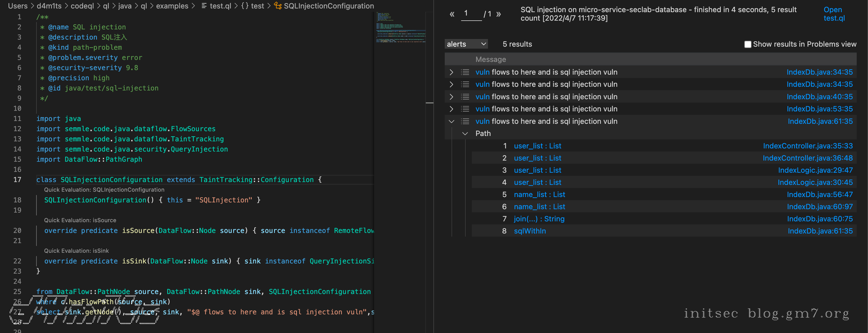868x333 pixels.
Task: Click list icon of expanded IndexDb.java:61:35 alert
Action: (465, 121)
